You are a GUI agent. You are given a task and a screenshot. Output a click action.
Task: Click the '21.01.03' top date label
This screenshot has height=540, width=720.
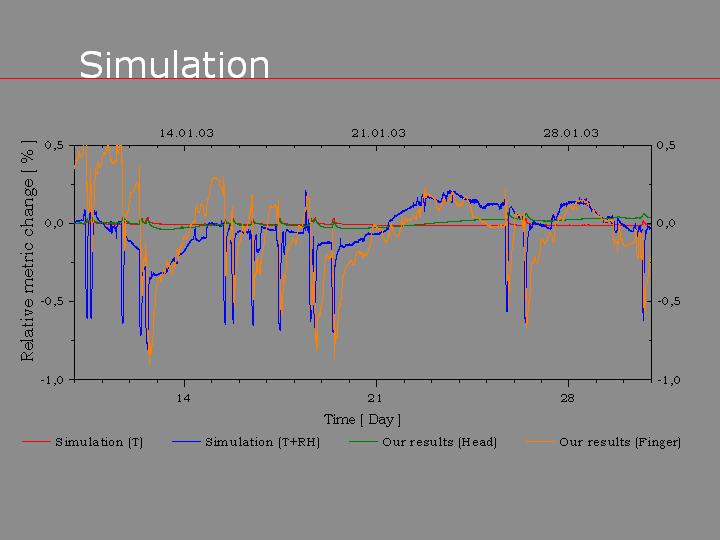(x=379, y=134)
